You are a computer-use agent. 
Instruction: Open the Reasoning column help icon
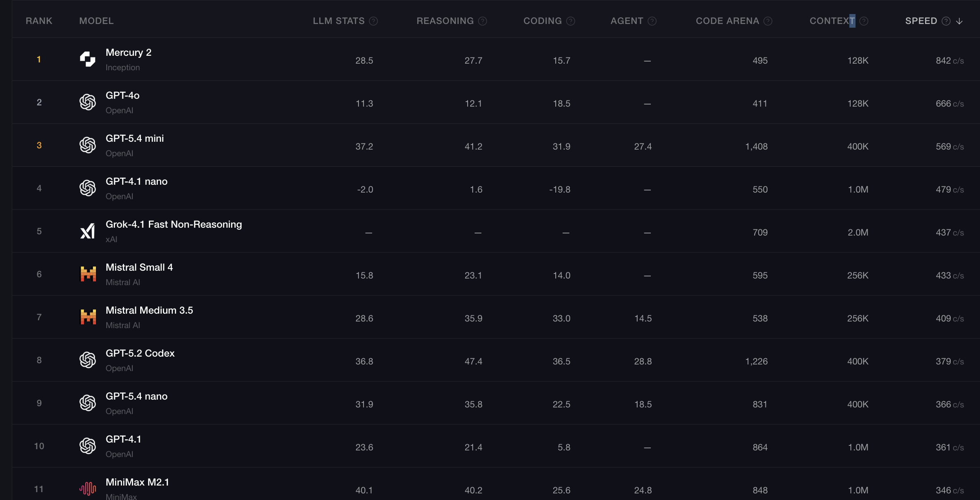click(483, 21)
